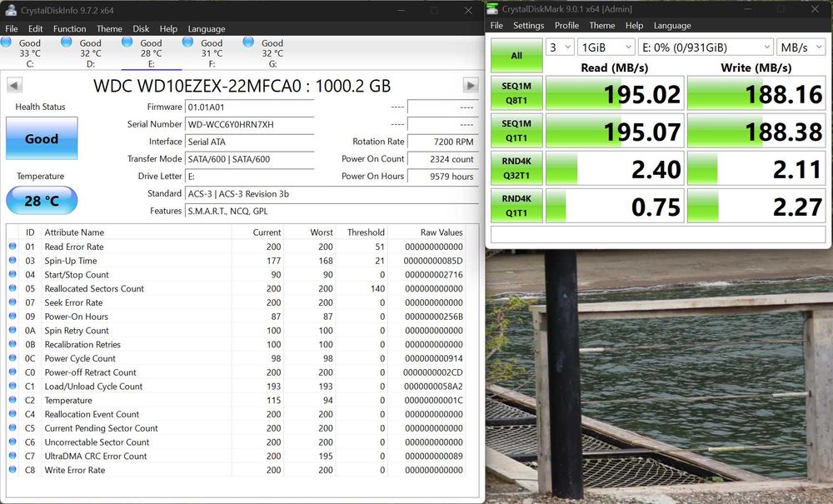Open Settings menu in CrystalDiskMark
Viewport: 833px width, 504px height.
(529, 26)
